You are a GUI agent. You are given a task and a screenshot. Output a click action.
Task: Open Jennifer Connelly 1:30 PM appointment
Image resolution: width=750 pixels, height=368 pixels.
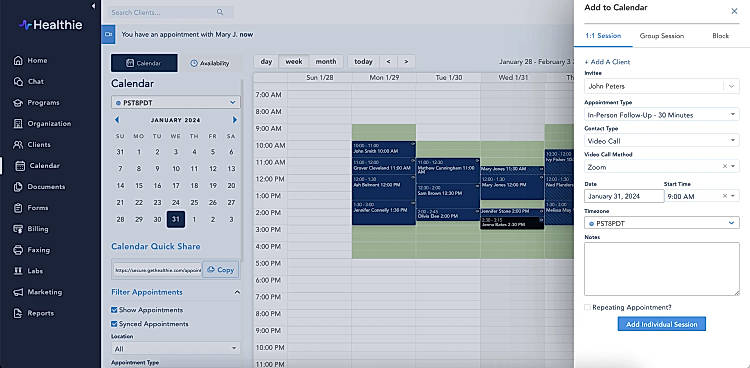pos(384,212)
